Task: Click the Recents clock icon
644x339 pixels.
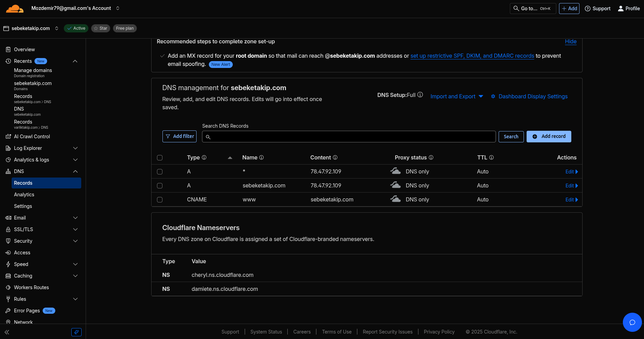Action: click(x=8, y=61)
